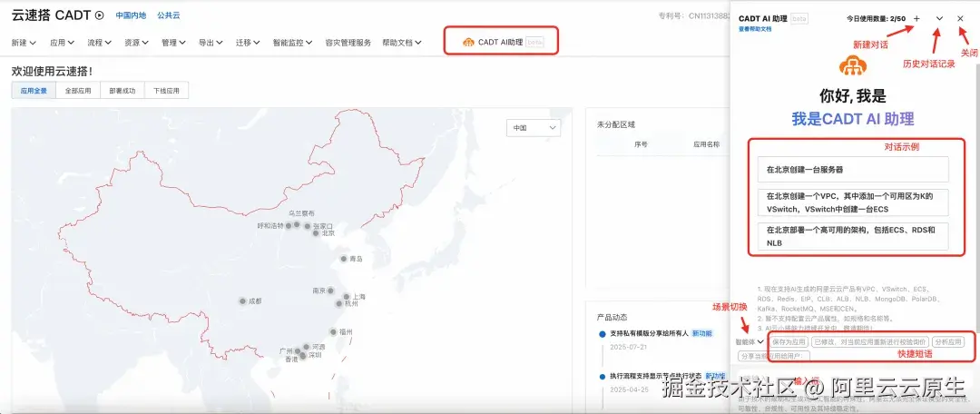Click the 应用名称 column header
The height and width of the screenshot is (414, 980).
706,144
